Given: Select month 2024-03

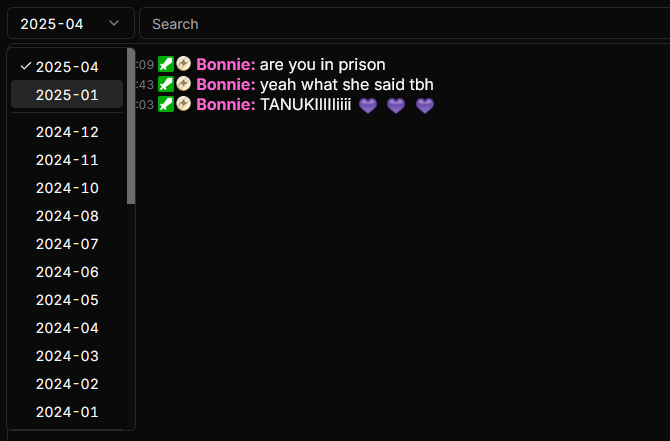Looking at the screenshot, I should (67, 356).
